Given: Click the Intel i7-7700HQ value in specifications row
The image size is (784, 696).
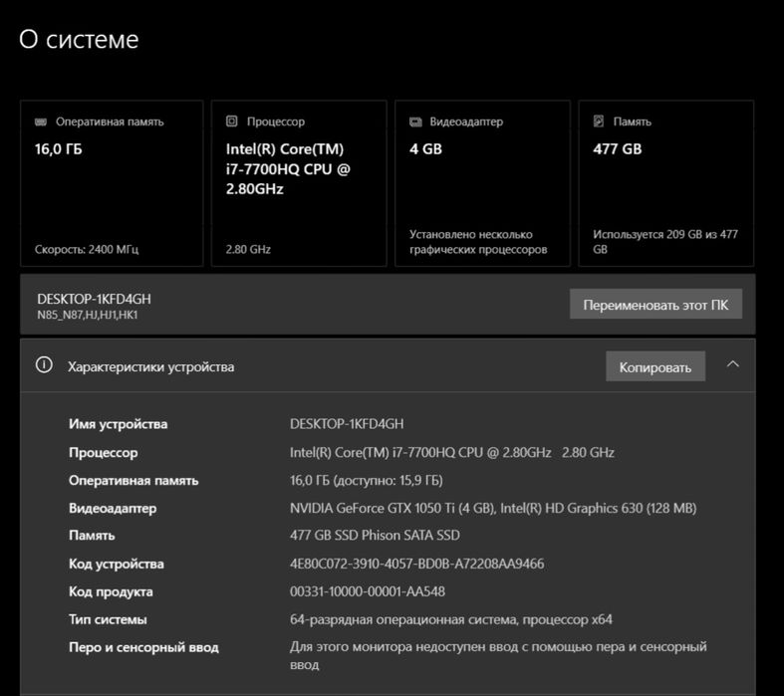Looking at the screenshot, I should click(x=452, y=453).
